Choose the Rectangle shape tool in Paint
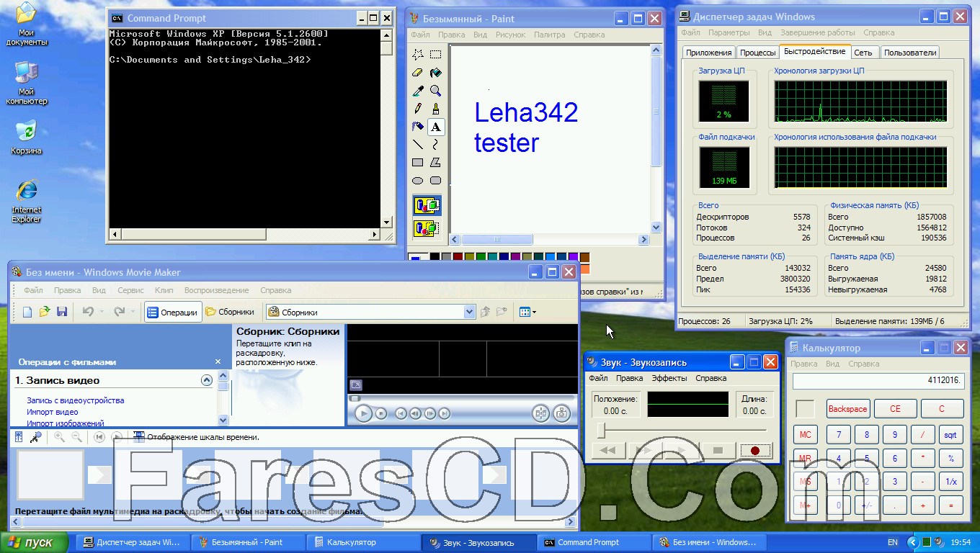Viewport: 980px width, 553px height. pos(418,163)
